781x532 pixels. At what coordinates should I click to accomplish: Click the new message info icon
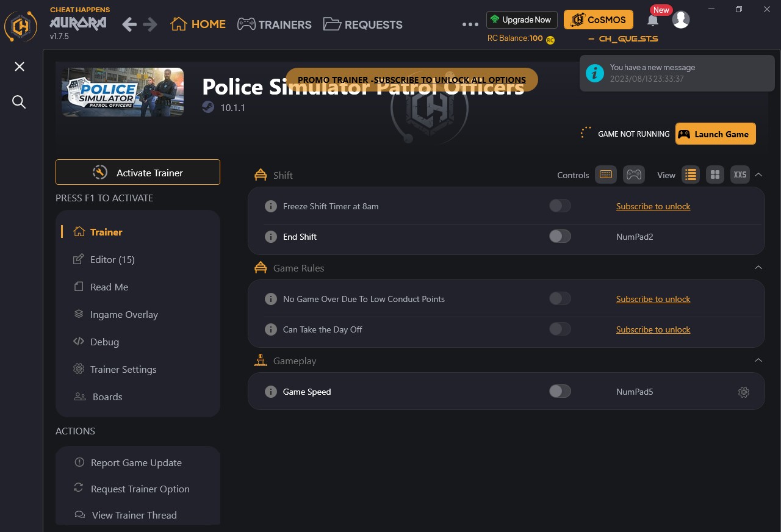click(594, 73)
